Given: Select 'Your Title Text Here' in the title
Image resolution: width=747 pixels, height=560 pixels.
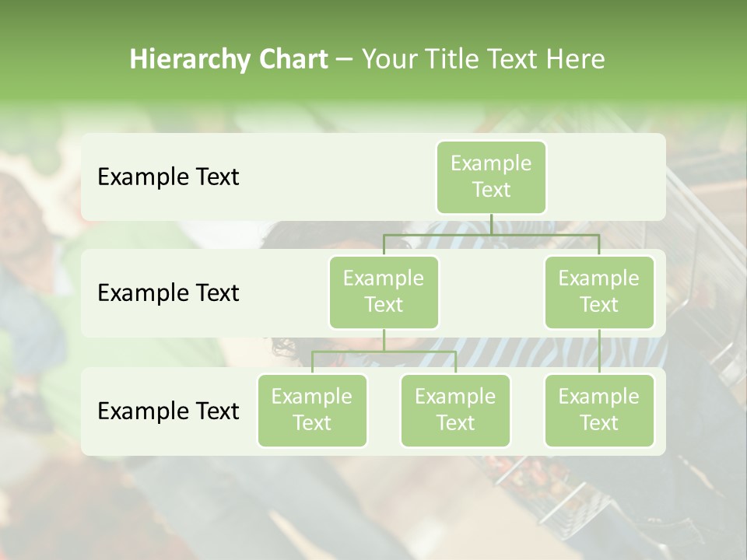Looking at the screenshot, I should point(482,59).
